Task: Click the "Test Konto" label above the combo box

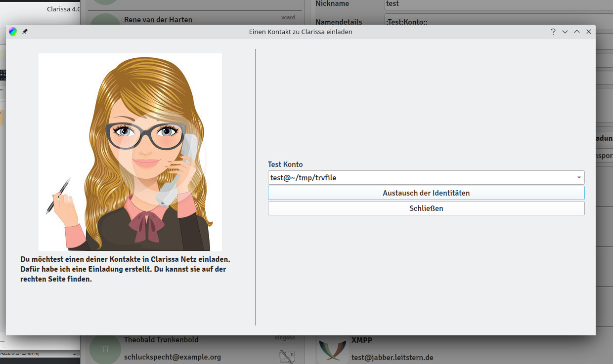Action: tap(285, 164)
